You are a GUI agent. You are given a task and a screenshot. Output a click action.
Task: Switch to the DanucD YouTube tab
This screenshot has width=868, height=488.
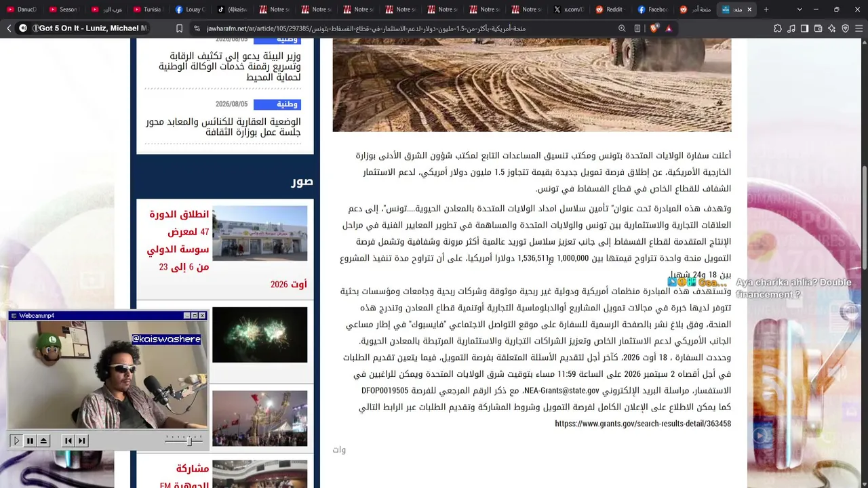coord(21,9)
